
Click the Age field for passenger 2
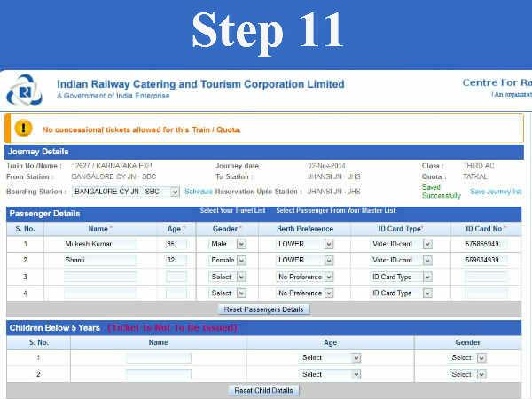pos(176,260)
